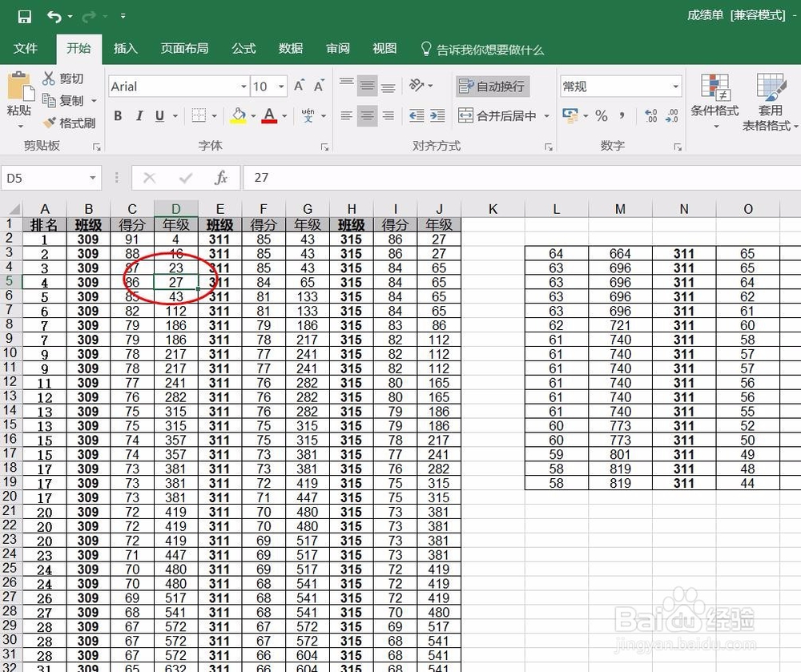Click the 复制 copy button
Image resolution: width=801 pixels, height=672 pixels.
pyautogui.click(x=68, y=100)
